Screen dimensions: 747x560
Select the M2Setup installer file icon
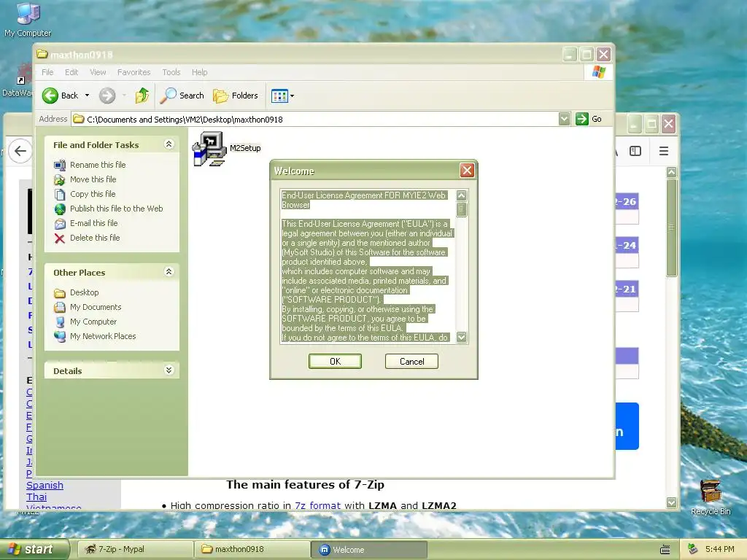pos(209,149)
